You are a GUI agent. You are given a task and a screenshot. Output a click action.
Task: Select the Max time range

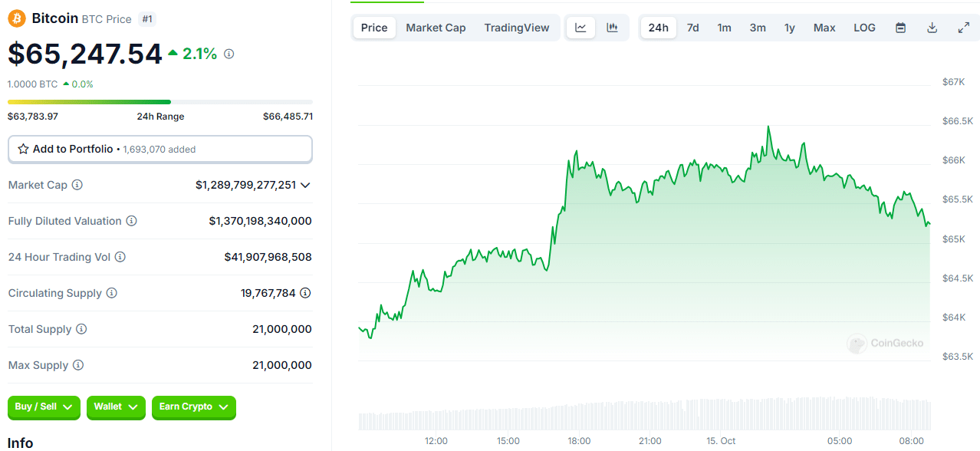point(824,28)
